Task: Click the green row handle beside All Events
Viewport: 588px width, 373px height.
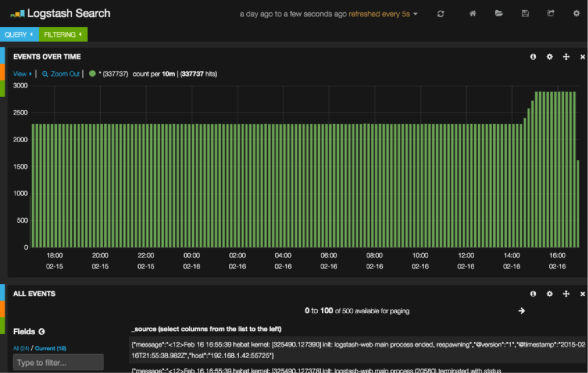Action: [2, 326]
